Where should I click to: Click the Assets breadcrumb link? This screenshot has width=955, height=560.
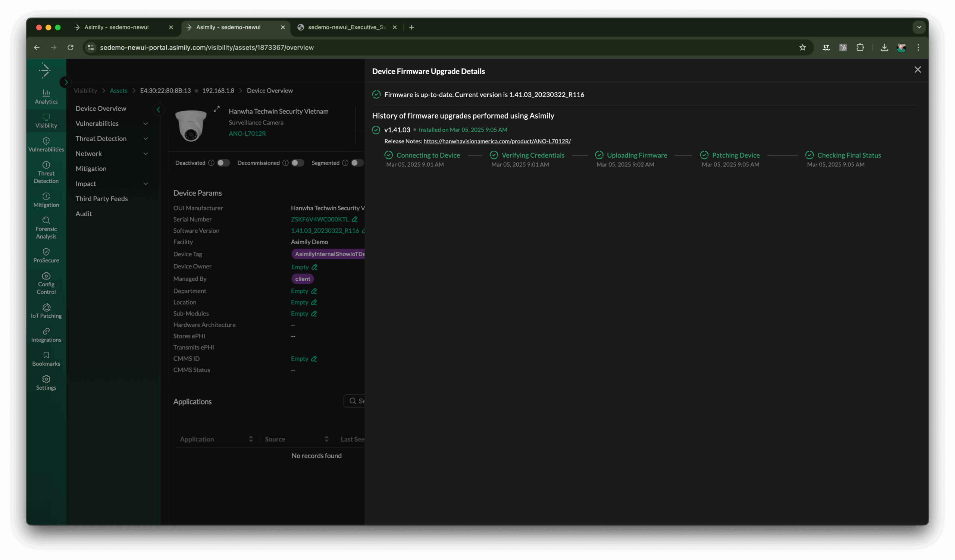(119, 91)
